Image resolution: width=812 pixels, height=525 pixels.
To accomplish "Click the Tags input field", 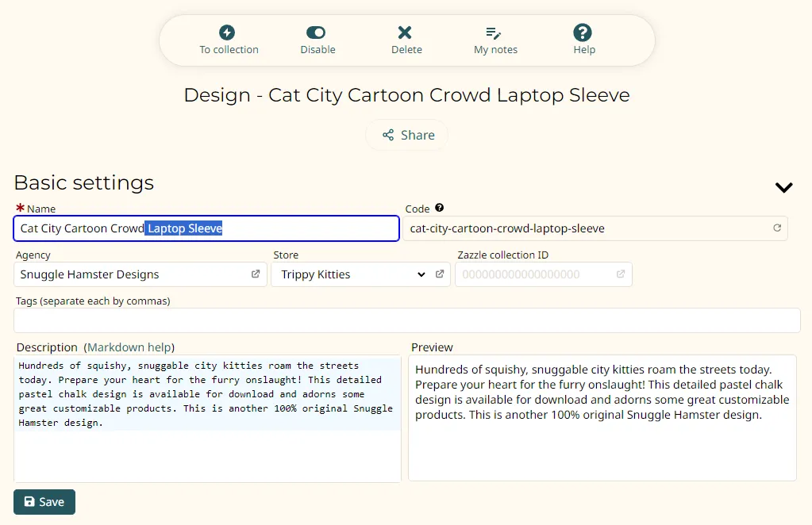I will pos(406,320).
